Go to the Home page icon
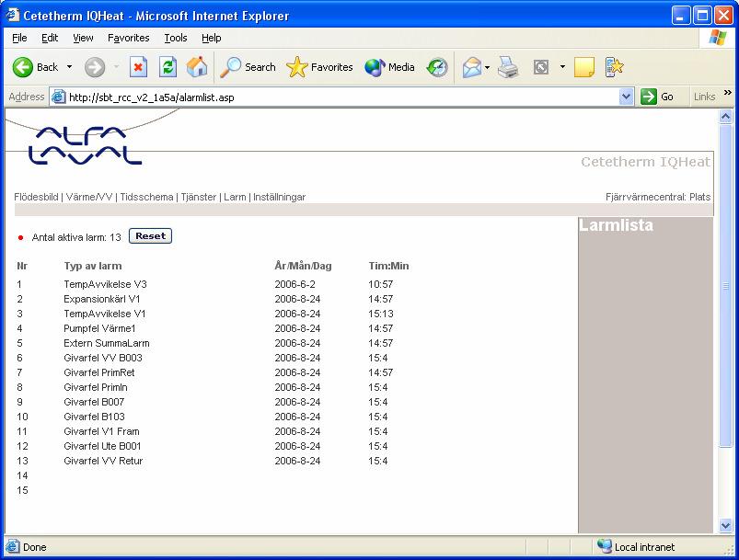Screen dimensions: 739x560 pyautogui.click(x=197, y=67)
